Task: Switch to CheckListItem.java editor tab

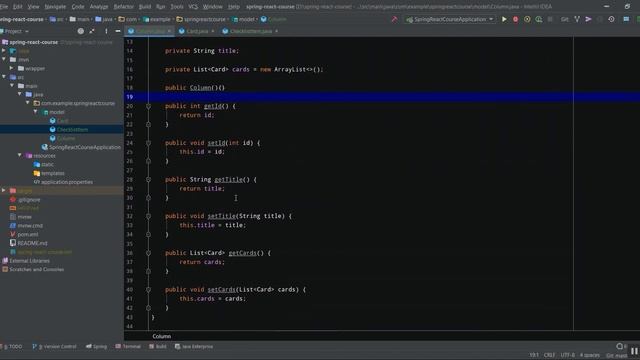Action: (250, 31)
